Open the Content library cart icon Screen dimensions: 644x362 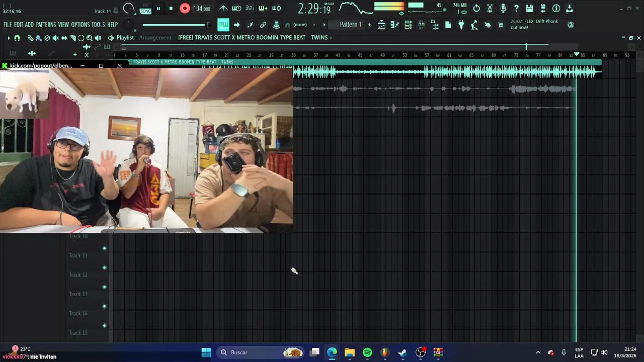[501, 25]
